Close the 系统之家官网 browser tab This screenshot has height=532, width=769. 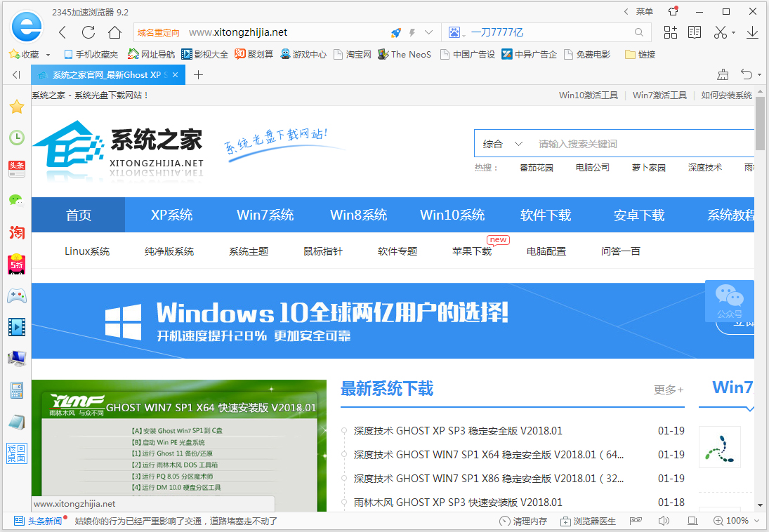click(176, 75)
